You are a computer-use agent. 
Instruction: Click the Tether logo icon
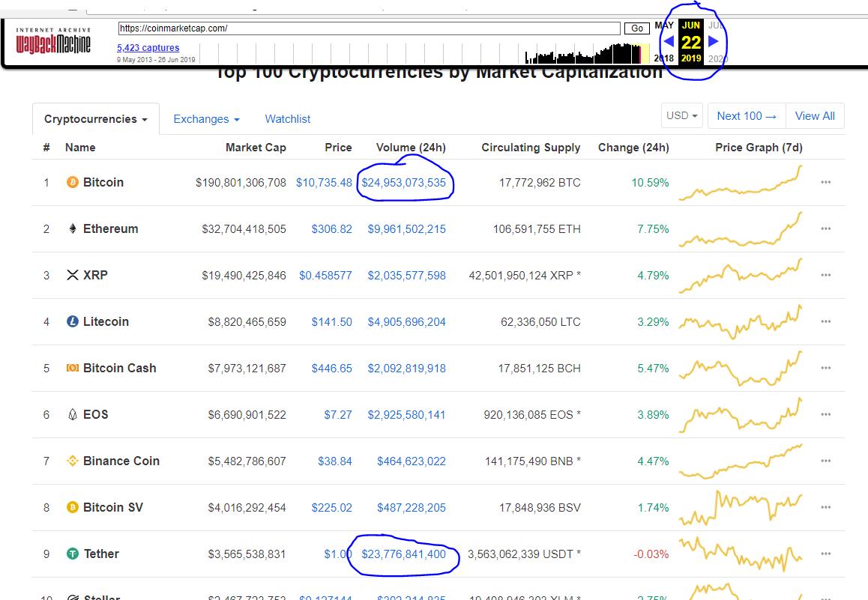(x=73, y=554)
